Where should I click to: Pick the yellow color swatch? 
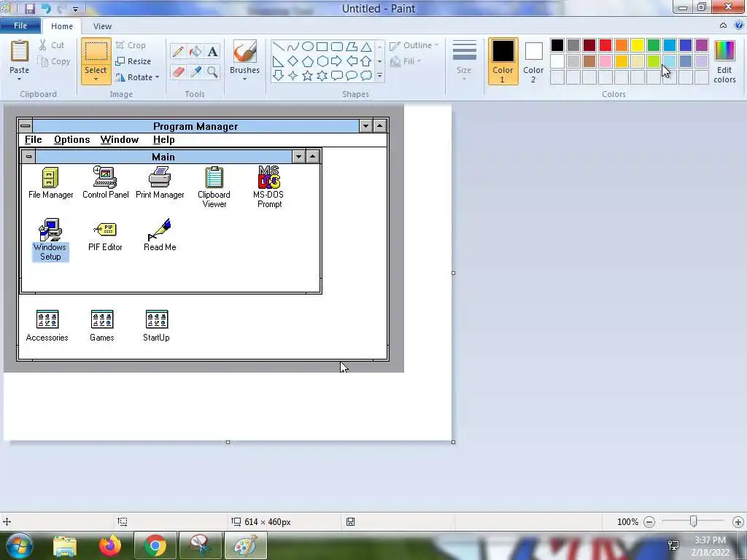click(x=638, y=45)
